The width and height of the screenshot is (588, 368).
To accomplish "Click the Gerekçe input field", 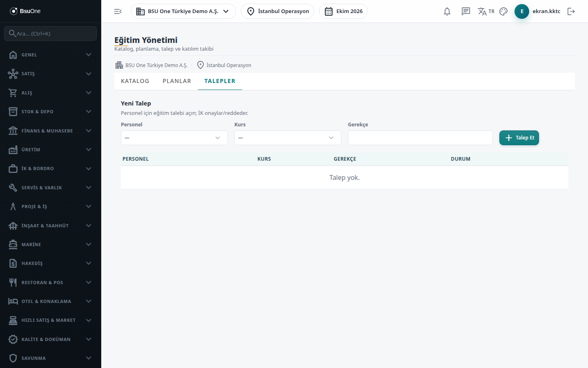I will 420,138.
